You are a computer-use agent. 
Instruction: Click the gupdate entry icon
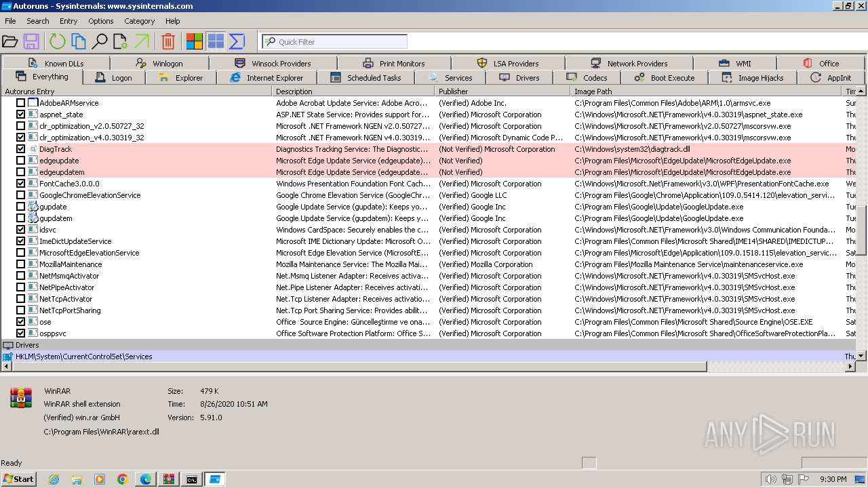[x=33, y=207]
